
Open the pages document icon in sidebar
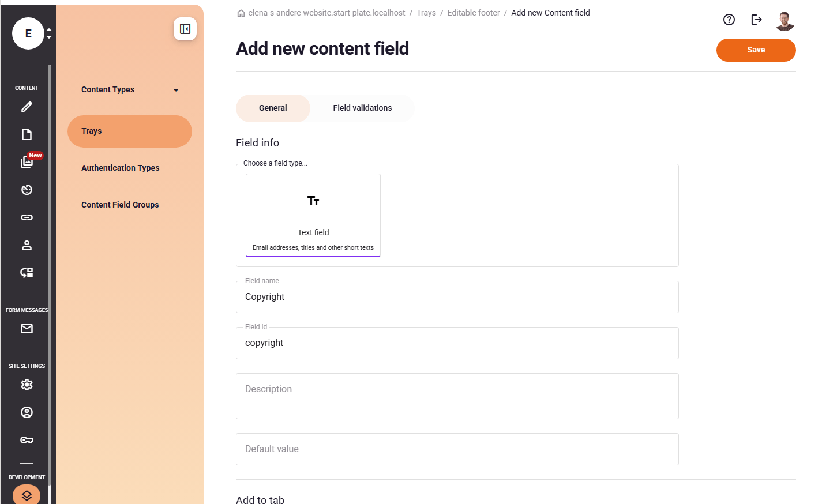(x=27, y=134)
